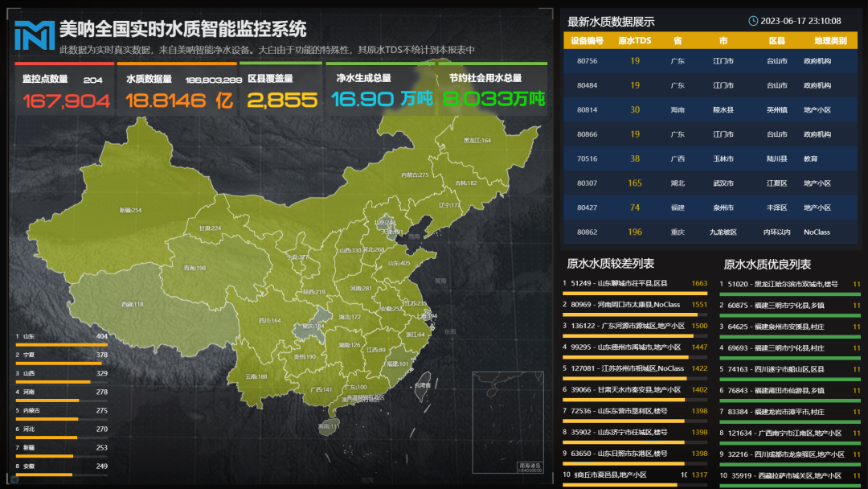Click the 地理类别 column header
The image size is (868, 489).
tap(830, 41)
